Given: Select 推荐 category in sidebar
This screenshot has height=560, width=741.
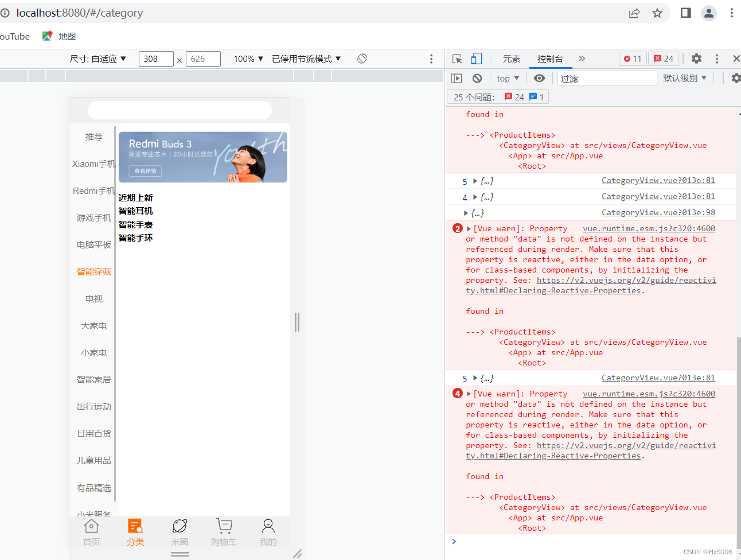Looking at the screenshot, I should (93, 137).
